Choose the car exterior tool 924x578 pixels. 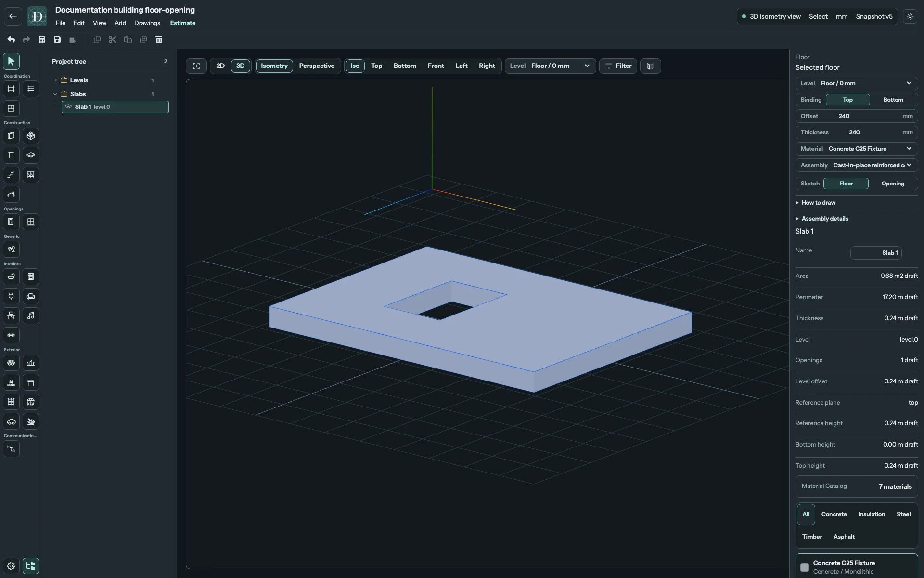(11, 421)
